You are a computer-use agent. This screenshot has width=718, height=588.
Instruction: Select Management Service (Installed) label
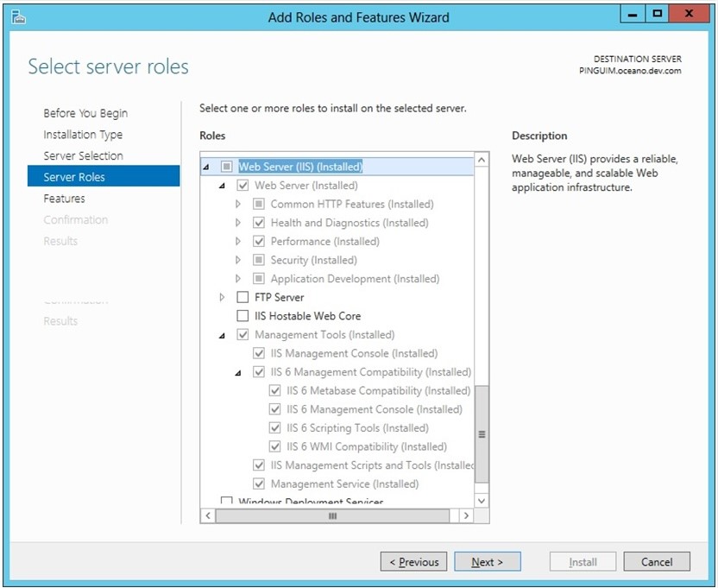(345, 484)
